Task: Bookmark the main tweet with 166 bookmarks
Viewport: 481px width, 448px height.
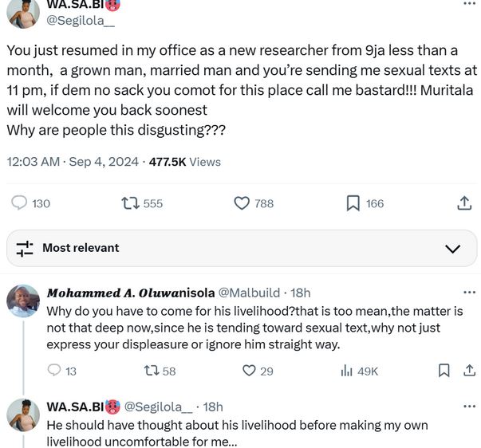Action: pyautogui.click(x=353, y=203)
